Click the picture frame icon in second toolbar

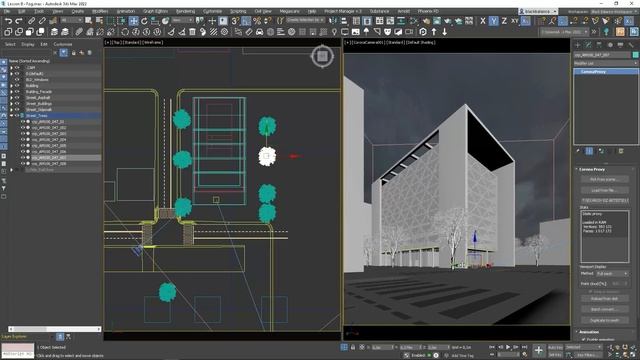coord(356,31)
